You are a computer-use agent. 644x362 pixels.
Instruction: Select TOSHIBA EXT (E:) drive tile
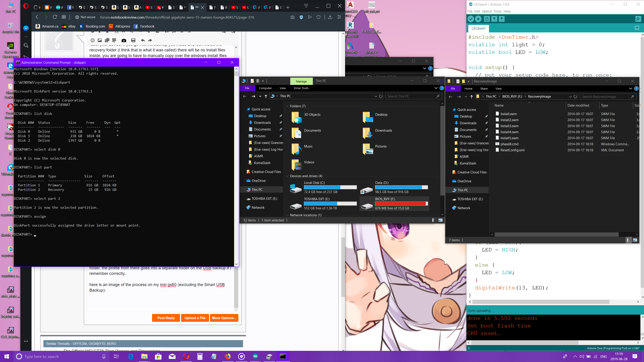click(x=323, y=204)
